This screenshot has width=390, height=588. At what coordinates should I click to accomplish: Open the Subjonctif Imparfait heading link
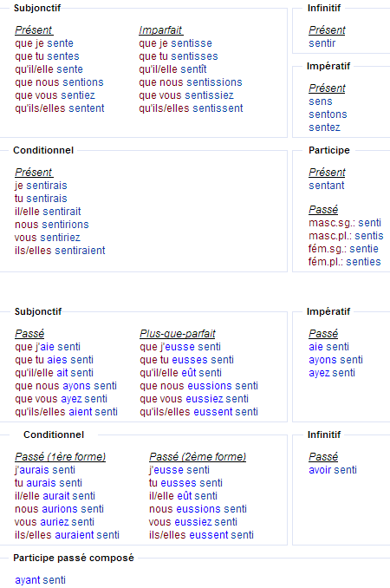[160, 30]
